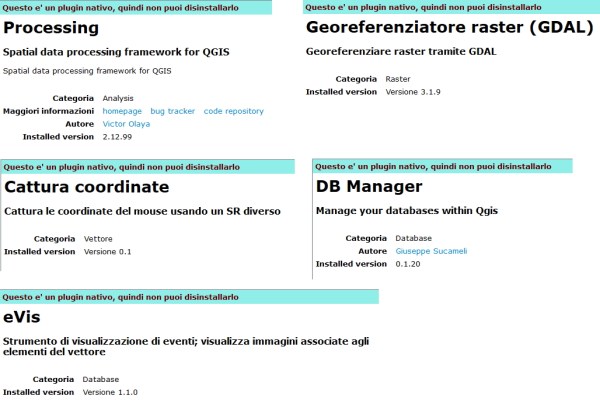Image resolution: width=600 pixels, height=410 pixels.
Task: Select the Cattura coordinate heading
Action: 87,186
